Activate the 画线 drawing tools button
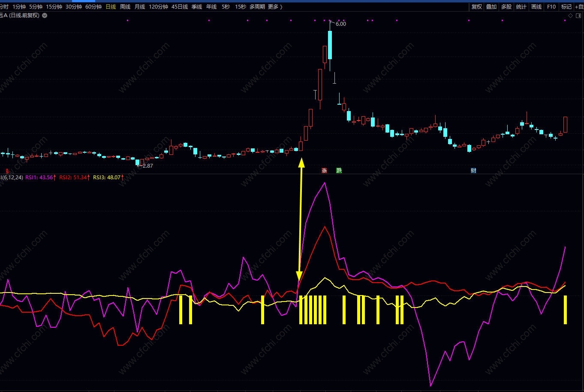Image resolution: width=584 pixels, height=392 pixels. tap(536, 7)
